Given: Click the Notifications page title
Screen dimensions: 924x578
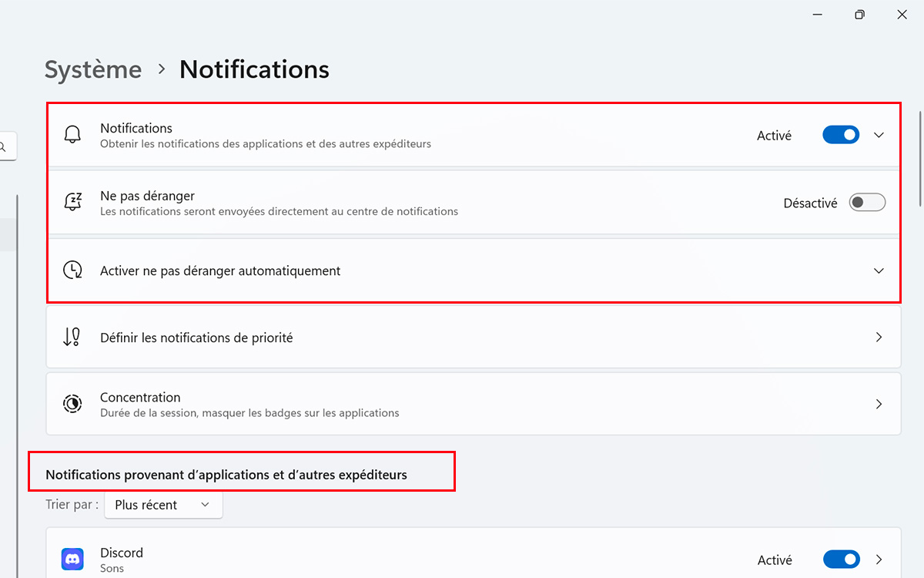Looking at the screenshot, I should 254,69.
